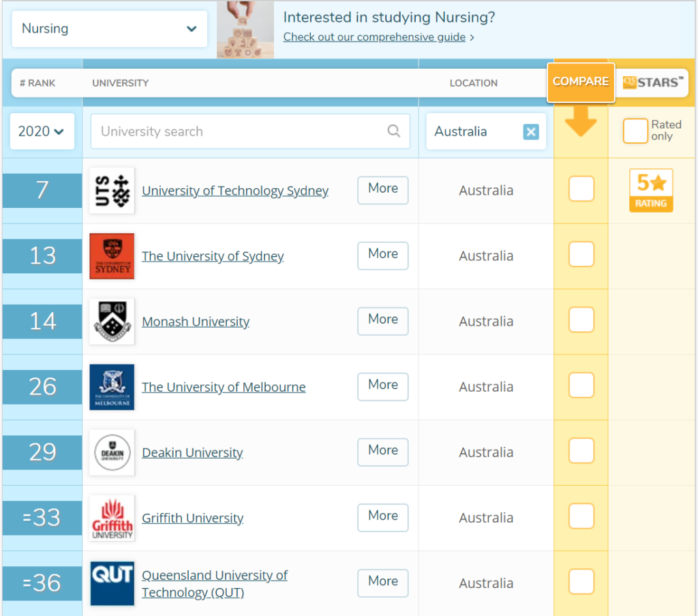Click the University of Sydney logo
698x616 pixels.
(x=112, y=256)
